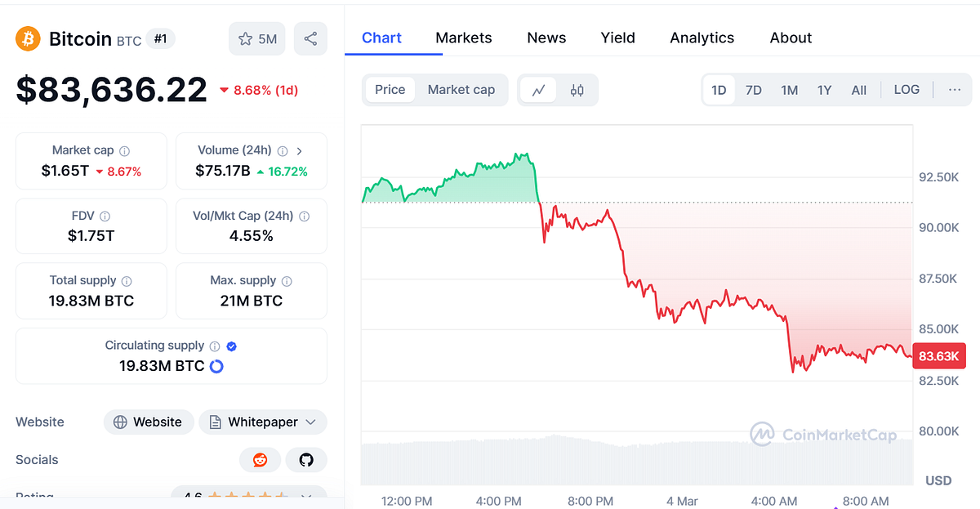Image resolution: width=980 pixels, height=509 pixels.
Task: Switch the chart to Market cap view
Action: 461,90
